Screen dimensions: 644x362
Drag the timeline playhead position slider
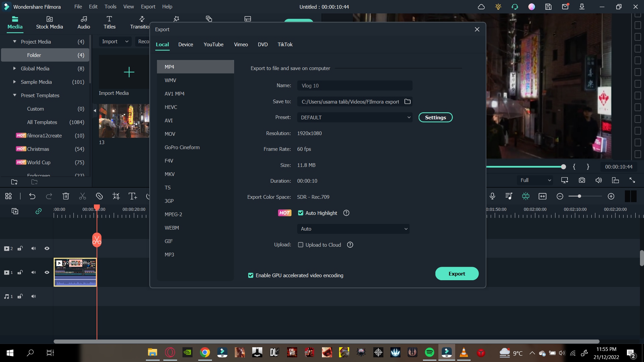tap(563, 167)
